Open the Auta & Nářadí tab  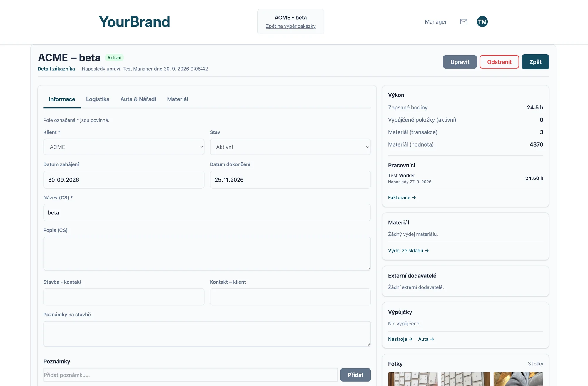pos(138,99)
